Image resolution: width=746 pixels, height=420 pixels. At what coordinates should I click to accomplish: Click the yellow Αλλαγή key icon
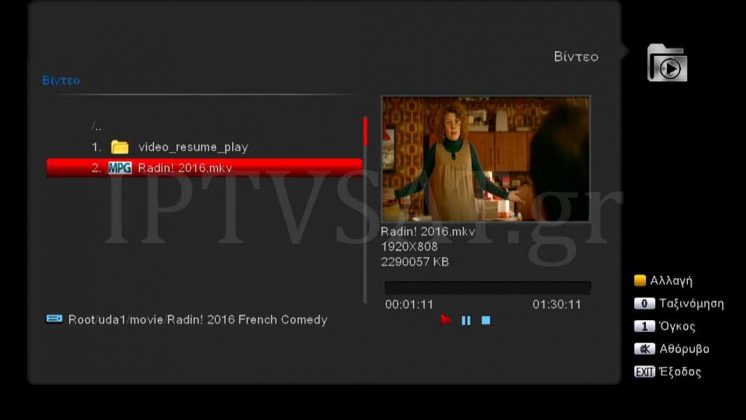tap(640, 280)
